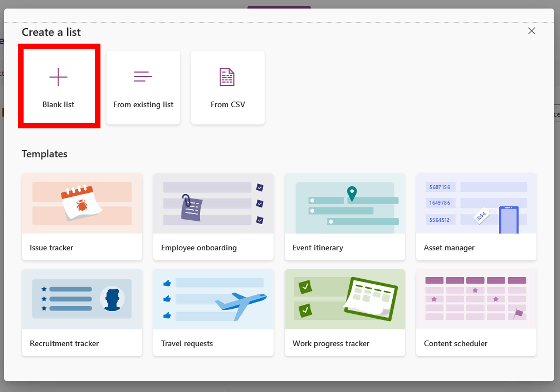Click the From existing list label
The image size is (560, 392).
[143, 104]
